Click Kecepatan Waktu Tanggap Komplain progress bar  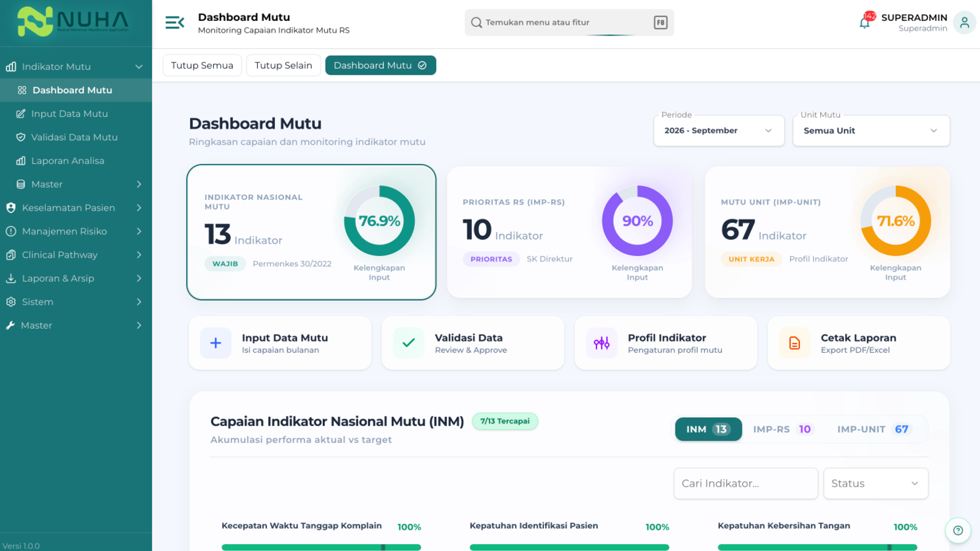[322, 547]
